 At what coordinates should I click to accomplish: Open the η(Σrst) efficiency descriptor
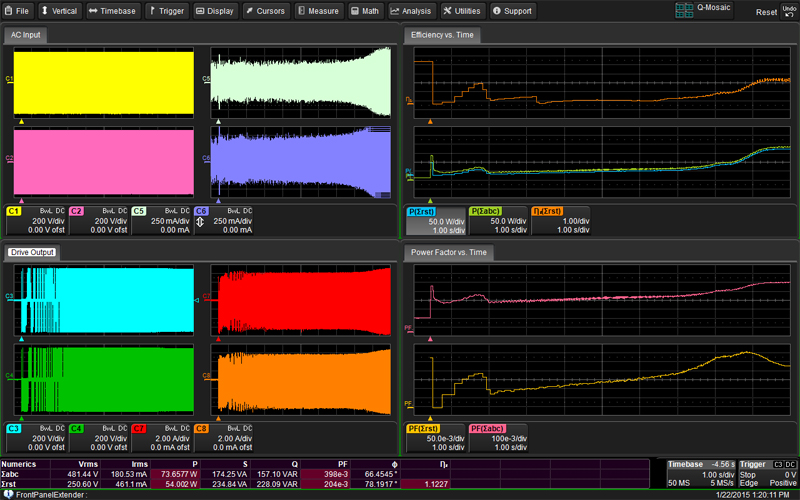pyautogui.click(x=561, y=220)
